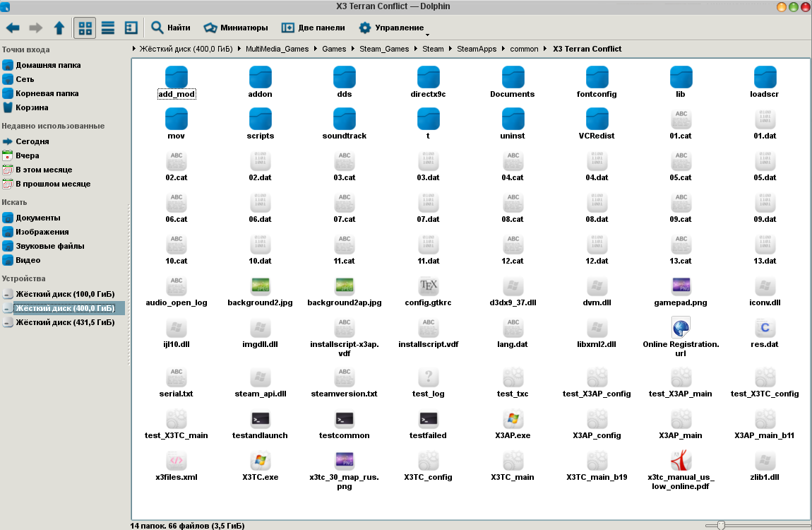Image resolution: width=812 pixels, height=530 pixels.
Task: Open Сеть in places panel
Action: pyautogui.click(x=18, y=79)
